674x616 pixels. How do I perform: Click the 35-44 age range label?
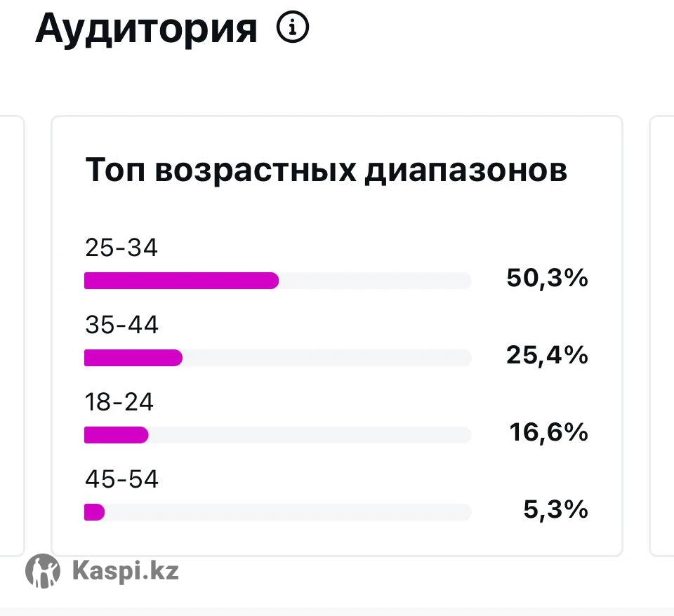(x=121, y=325)
